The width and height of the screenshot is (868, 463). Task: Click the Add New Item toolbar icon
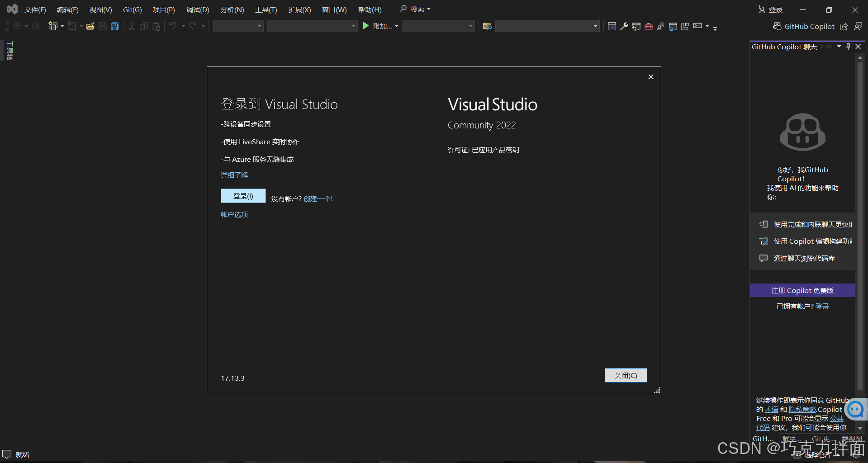pos(72,26)
